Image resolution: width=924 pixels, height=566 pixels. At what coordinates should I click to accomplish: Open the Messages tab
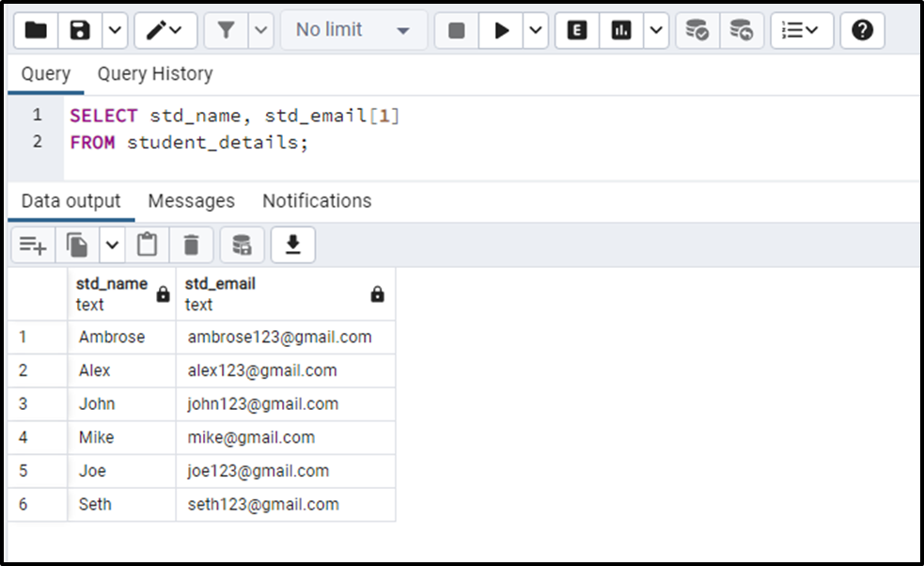192,201
